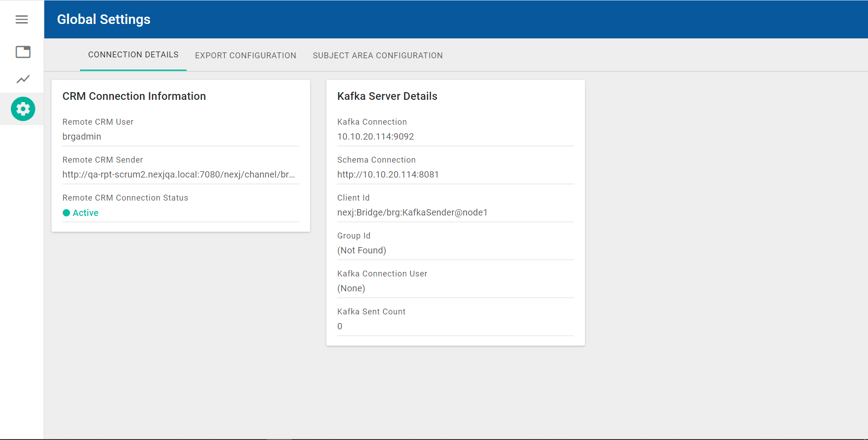Select the Connection Details tab
Image resolution: width=868 pixels, height=440 pixels.
coord(133,54)
